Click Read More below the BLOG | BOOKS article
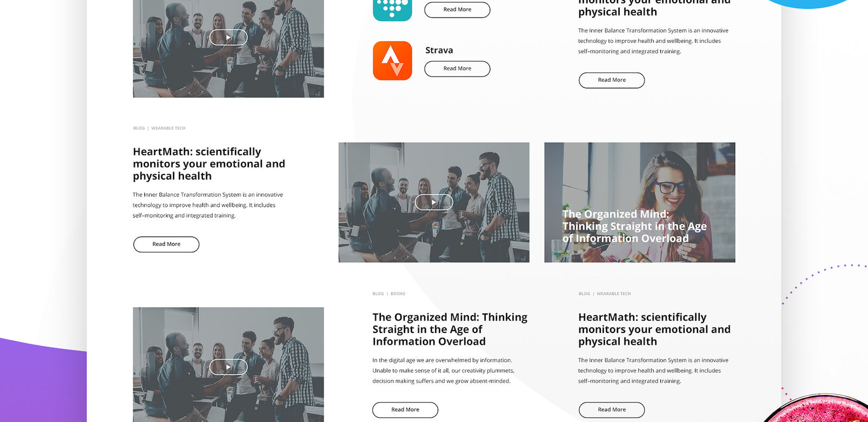Viewport: 868px width, 422px height. pyautogui.click(x=405, y=410)
